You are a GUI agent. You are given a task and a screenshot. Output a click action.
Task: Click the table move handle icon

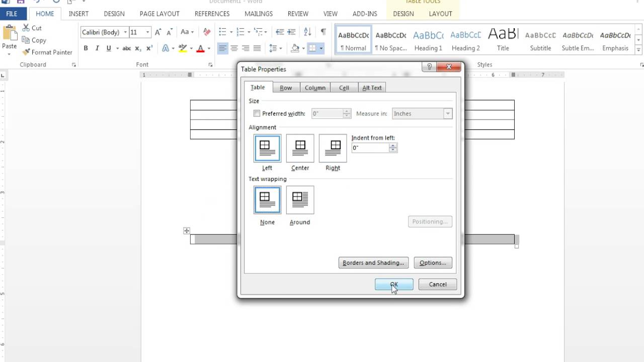187,231
